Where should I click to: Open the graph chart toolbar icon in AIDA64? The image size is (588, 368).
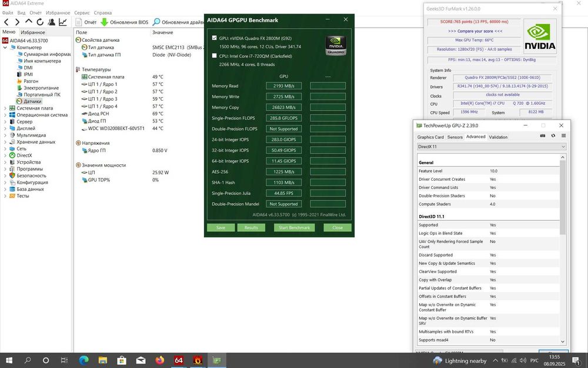pyautogui.click(x=63, y=22)
